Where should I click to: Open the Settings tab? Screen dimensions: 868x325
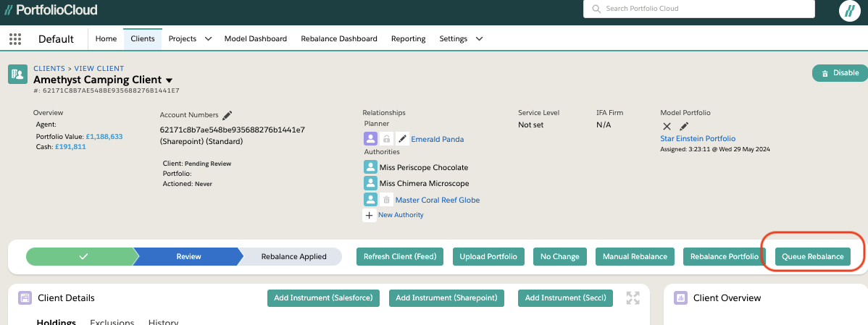454,38
